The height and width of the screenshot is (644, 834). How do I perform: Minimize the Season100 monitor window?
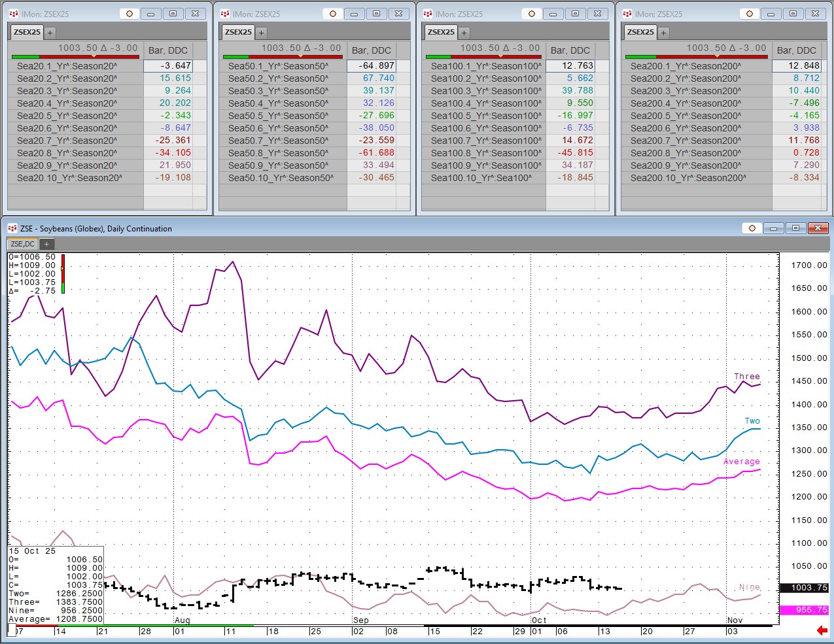point(553,14)
